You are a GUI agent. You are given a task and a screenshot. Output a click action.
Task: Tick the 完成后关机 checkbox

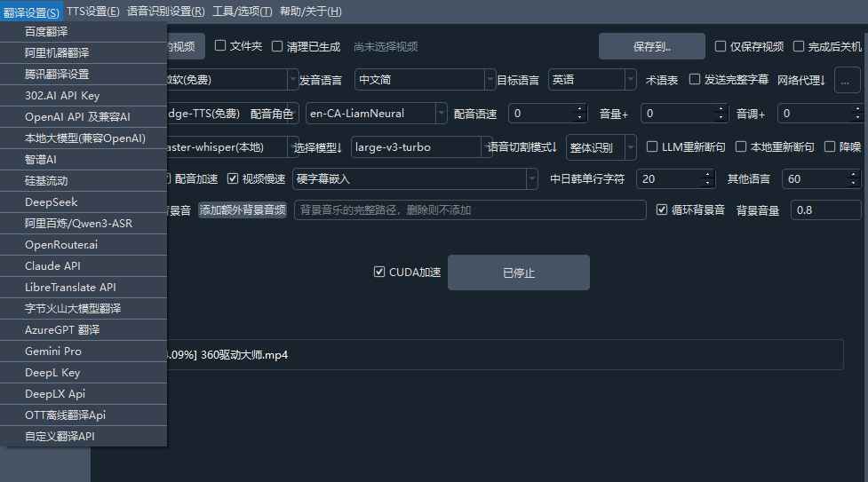click(799, 47)
